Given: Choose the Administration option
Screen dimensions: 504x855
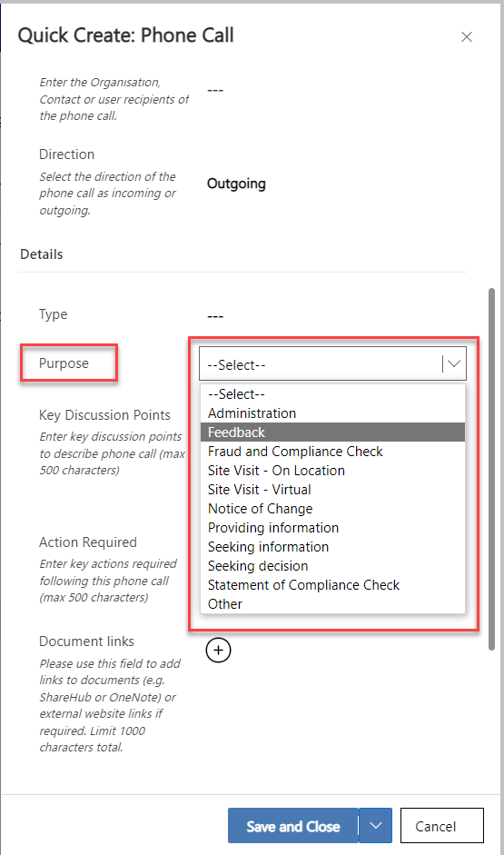Looking at the screenshot, I should tap(332, 413).
